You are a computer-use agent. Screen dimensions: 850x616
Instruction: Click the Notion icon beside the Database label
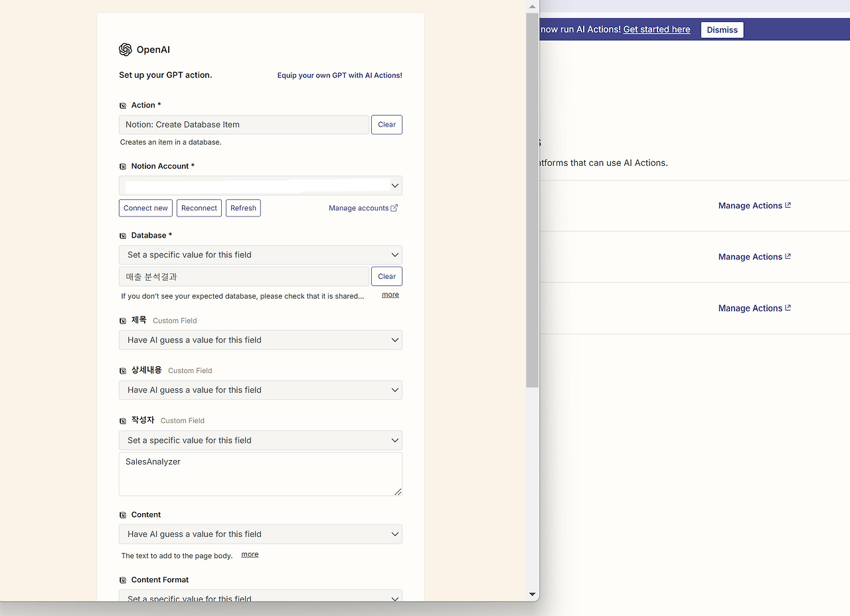123,235
